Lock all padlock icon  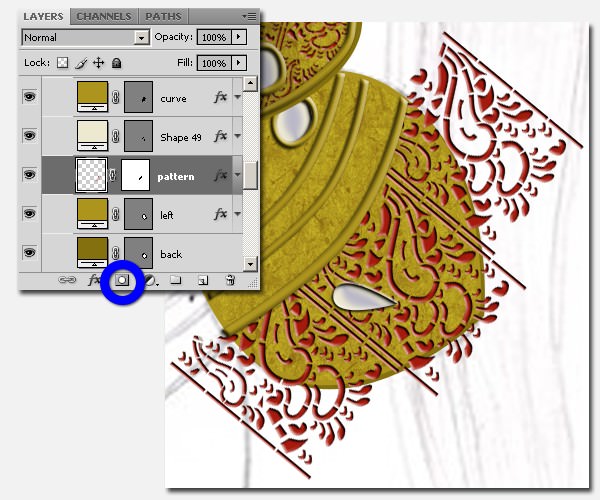[x=117, y=63]
